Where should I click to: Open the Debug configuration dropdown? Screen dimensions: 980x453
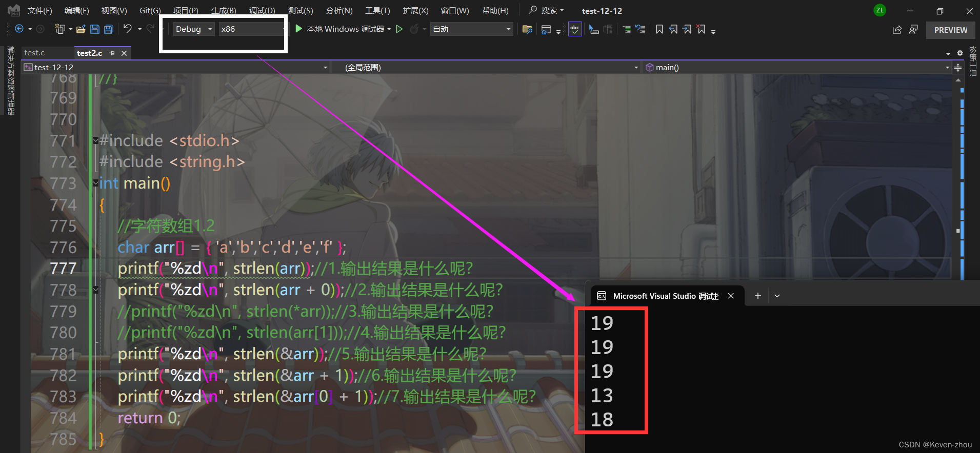(x=193, y=29)
